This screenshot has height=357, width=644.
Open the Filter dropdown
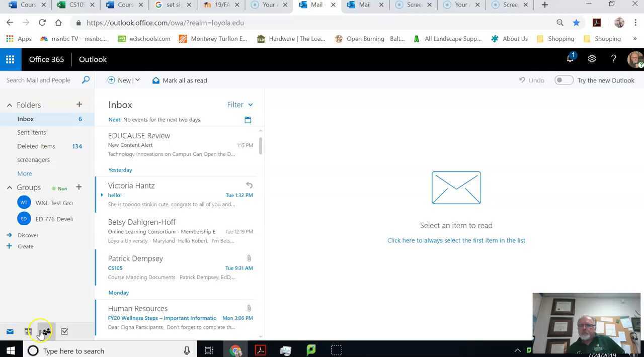pyautogui.click(x=240, y=105)
